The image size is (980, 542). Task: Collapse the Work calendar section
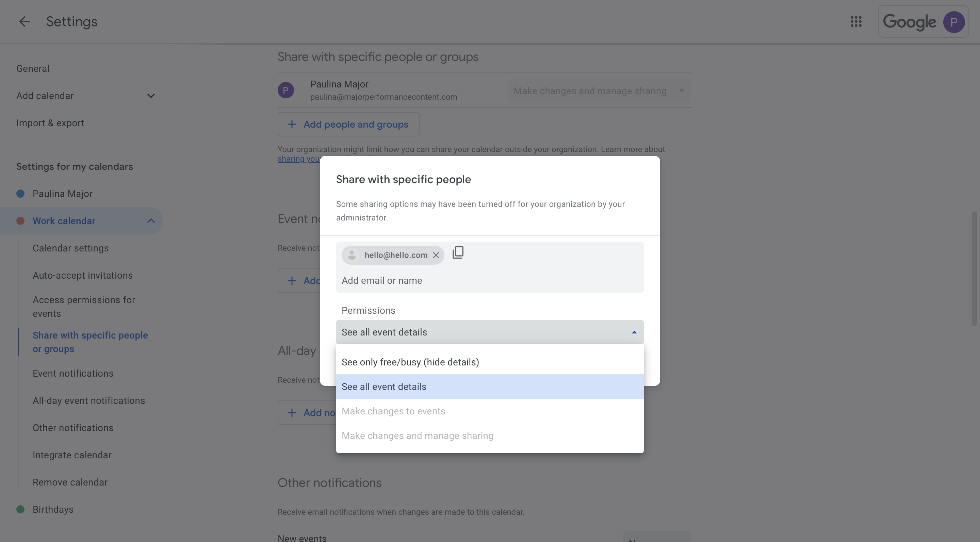pos(151,220)
